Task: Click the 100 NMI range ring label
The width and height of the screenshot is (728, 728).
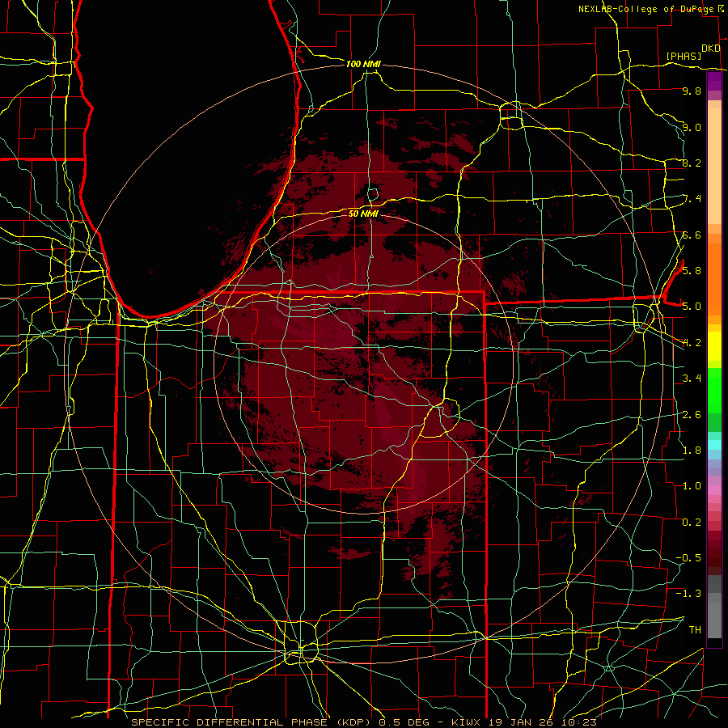Action: click(363, 64)
